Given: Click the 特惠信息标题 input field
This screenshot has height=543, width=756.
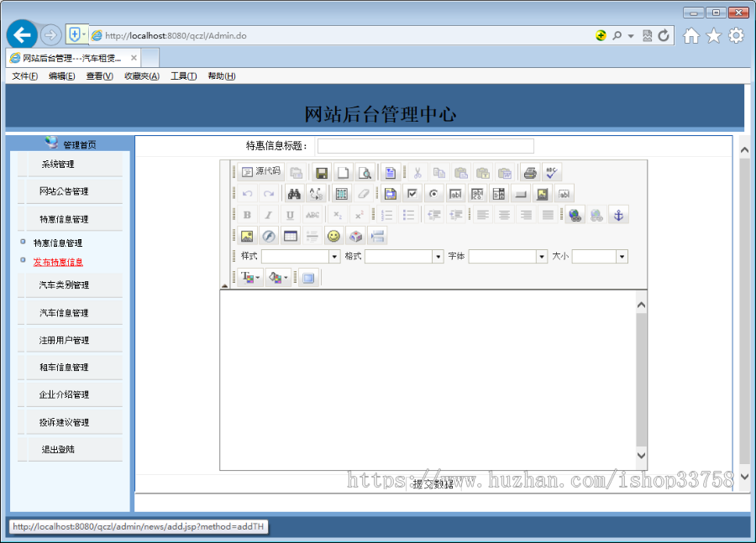Looking at the screenshot, I should (425, 146).
